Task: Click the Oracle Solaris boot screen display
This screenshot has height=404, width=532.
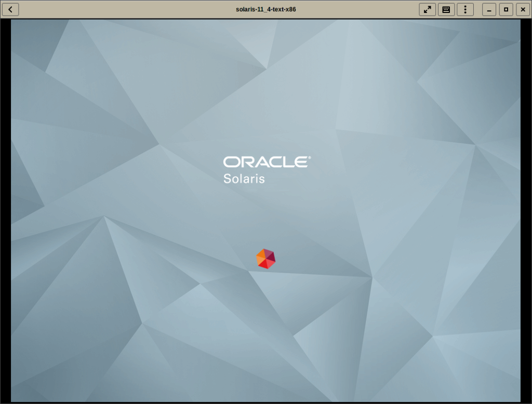Action: click(x=265, y=211)
